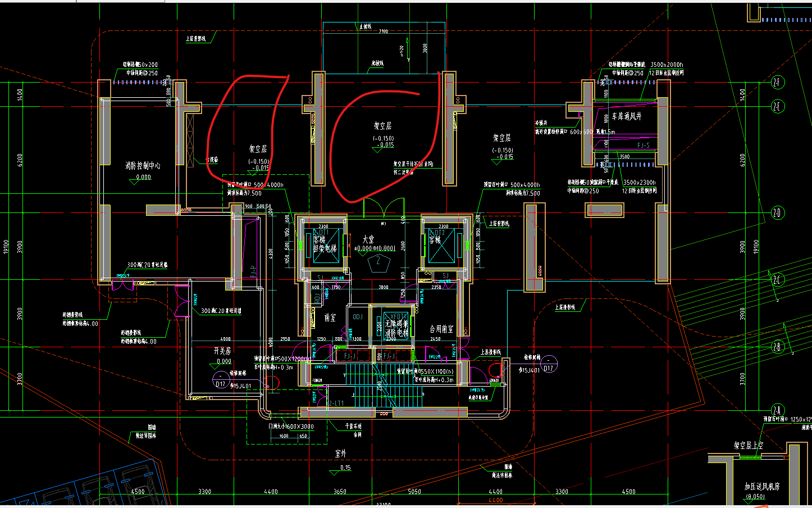The width and height of the screenshot is (812, 508).
Task: Select the 0.15 elevation under 室外
Action: (x=345, y=468)
